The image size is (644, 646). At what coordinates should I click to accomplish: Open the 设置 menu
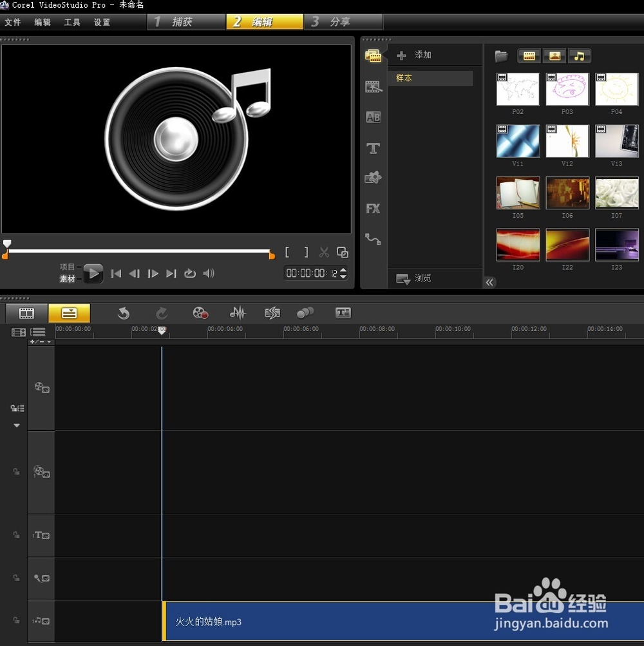[102, 23]
